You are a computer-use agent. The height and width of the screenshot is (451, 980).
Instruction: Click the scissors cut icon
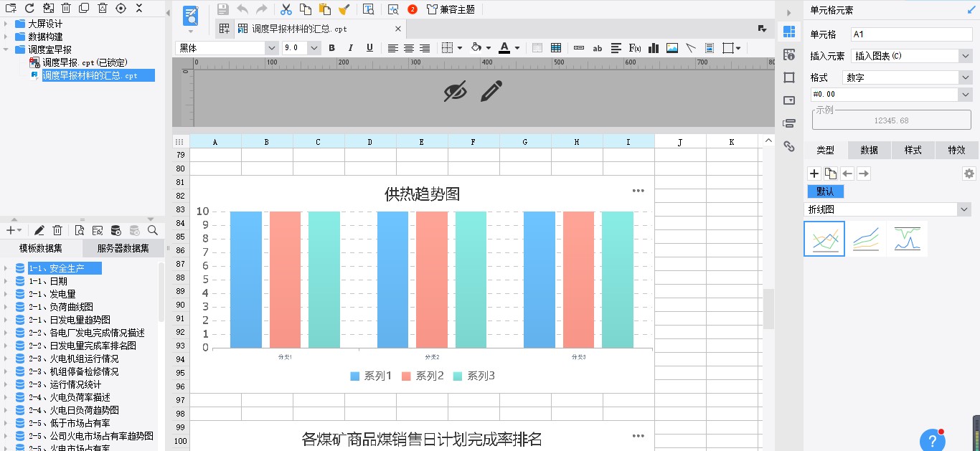[286, 9]
